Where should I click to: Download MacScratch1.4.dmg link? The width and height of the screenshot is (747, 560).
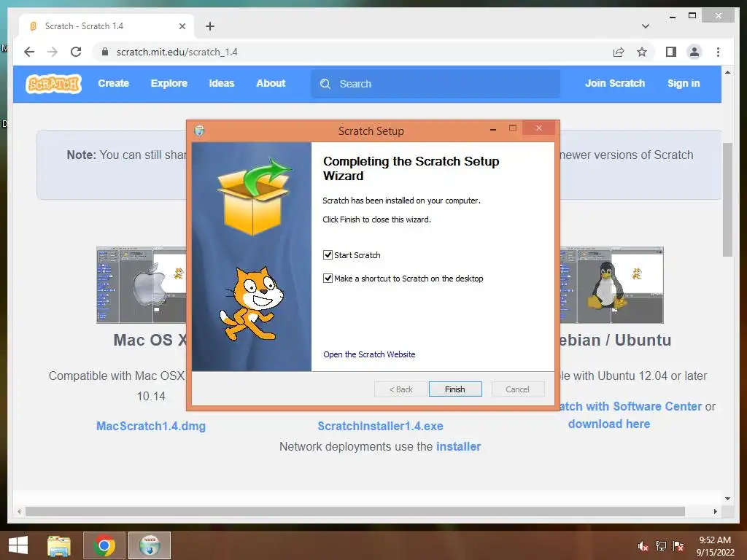tap(151, 426)
